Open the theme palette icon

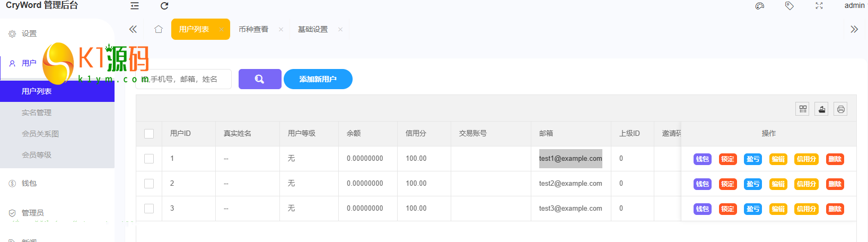[760, 6]
